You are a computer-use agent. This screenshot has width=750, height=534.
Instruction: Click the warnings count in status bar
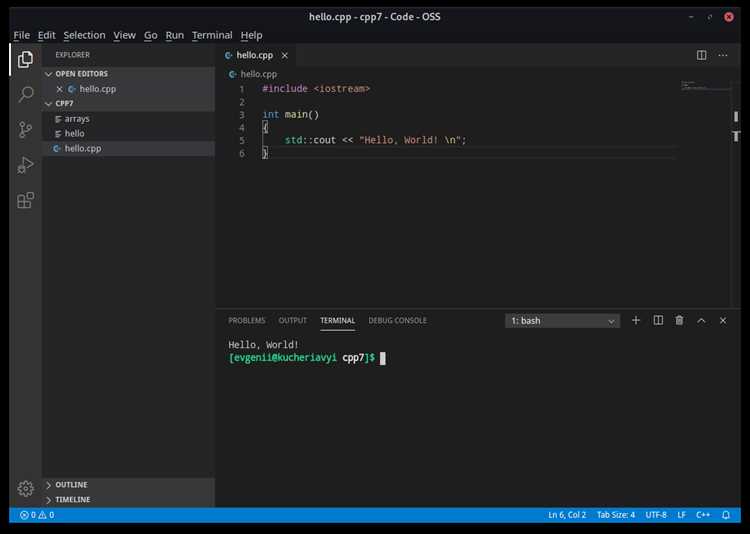pos(46,515)
